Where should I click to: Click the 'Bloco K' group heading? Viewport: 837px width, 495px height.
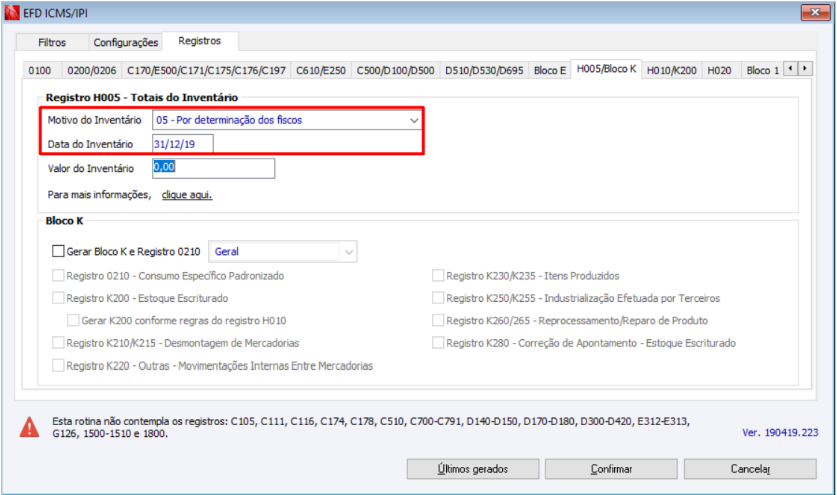pyautogui.click(x=65, y=221)
